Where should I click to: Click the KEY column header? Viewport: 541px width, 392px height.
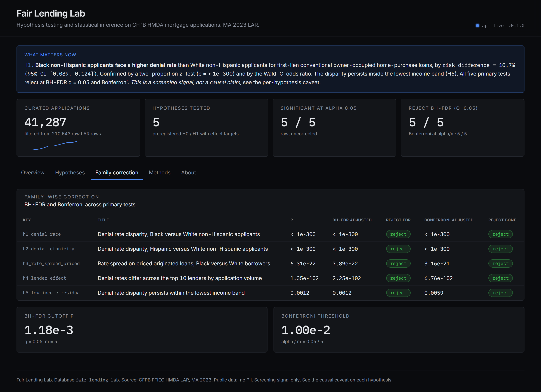27,220
